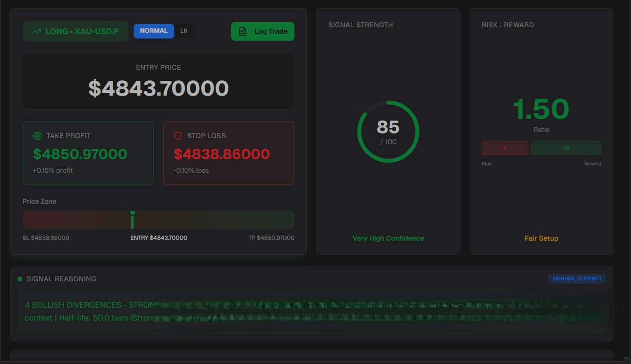631x364 pixels.
Task: Click the green Reward bar segment
Action: 566,148
